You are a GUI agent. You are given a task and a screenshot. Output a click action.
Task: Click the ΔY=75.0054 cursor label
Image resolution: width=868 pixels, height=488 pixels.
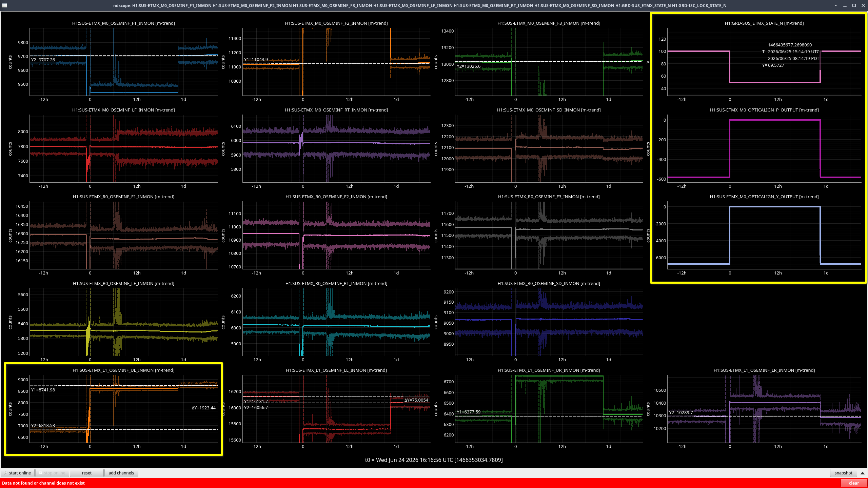(416, 400)
